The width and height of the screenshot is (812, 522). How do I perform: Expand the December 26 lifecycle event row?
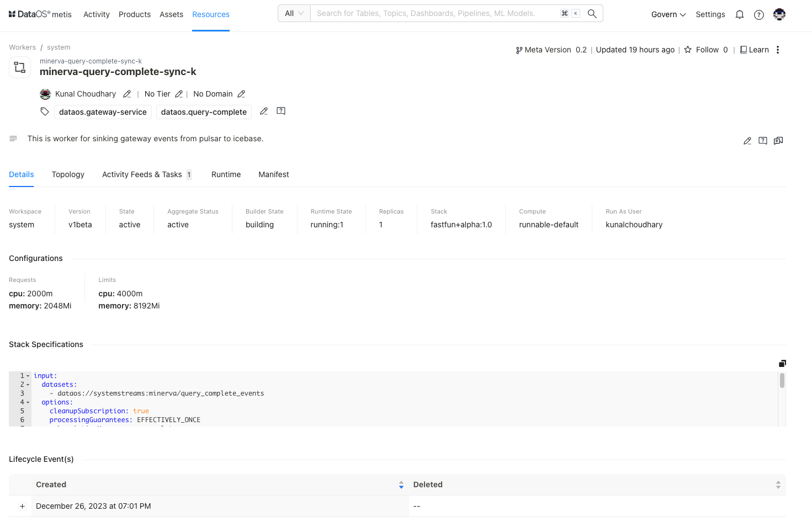coord(22,506)
